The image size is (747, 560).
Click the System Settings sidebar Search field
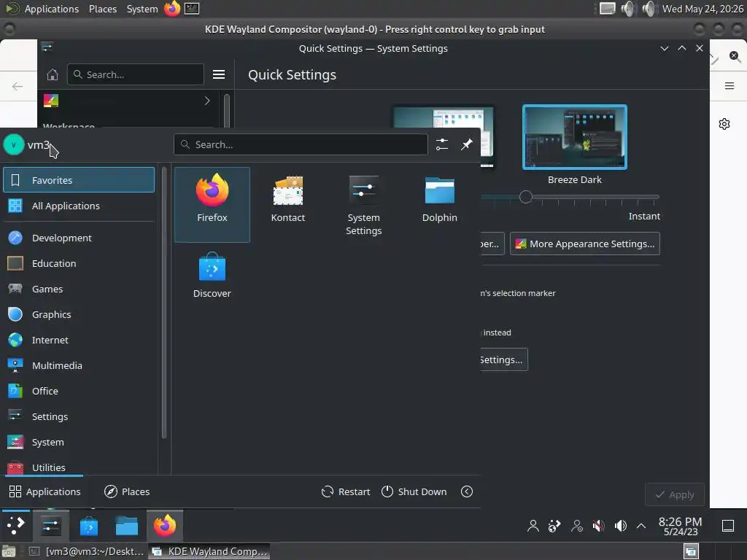point(136,74)
